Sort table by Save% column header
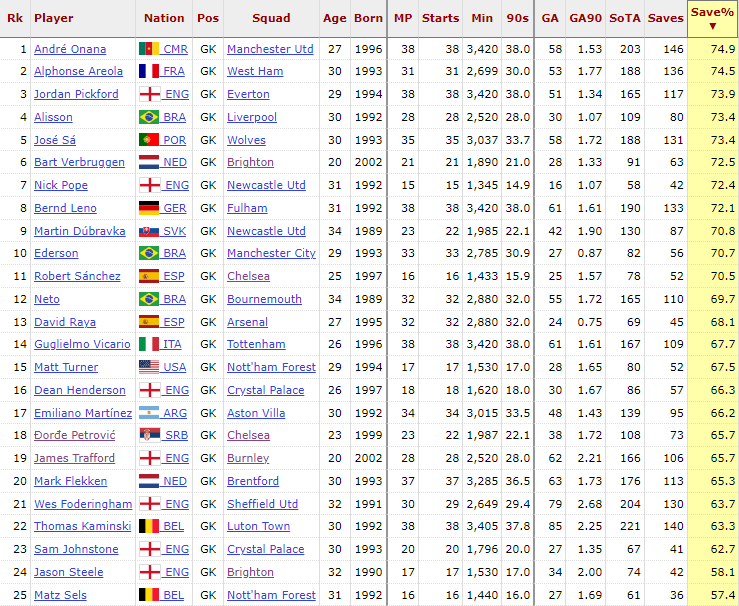The image size is (739, 606). pyautogui.click(x=712, y=18)
